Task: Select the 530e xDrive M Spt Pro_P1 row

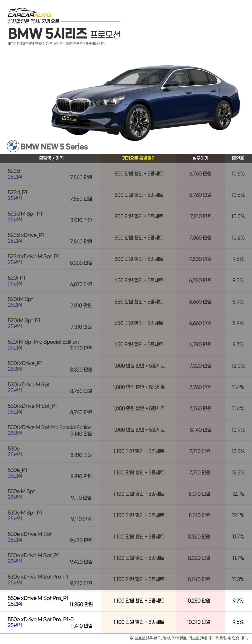Action: tap(126, 580)
